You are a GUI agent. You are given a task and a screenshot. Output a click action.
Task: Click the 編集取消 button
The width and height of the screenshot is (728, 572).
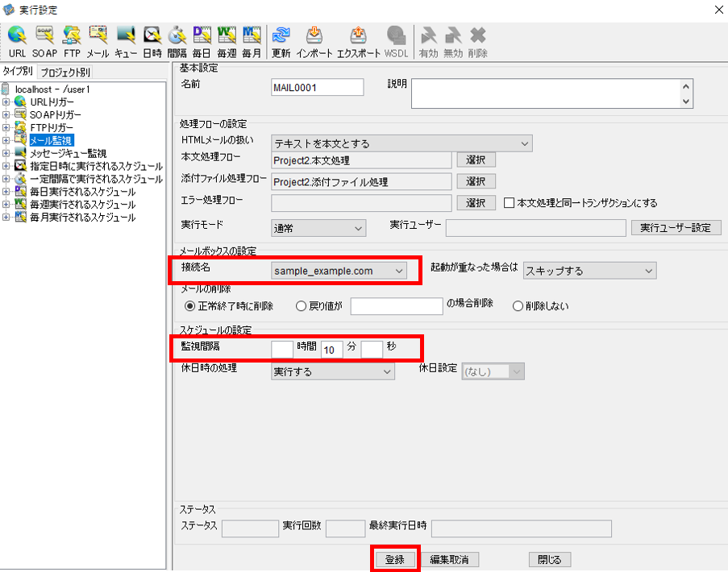[449, 559]
